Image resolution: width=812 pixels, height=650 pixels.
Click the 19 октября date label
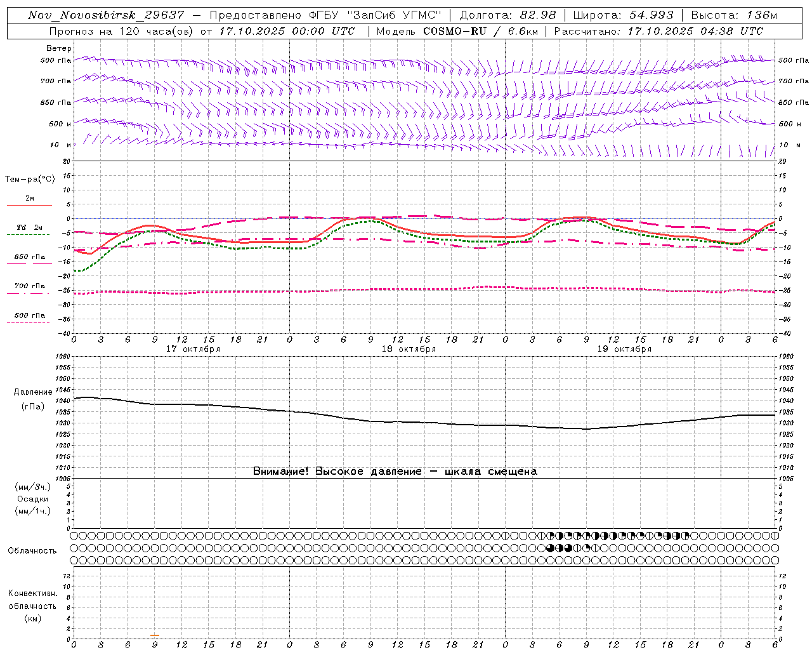[624, 349]
